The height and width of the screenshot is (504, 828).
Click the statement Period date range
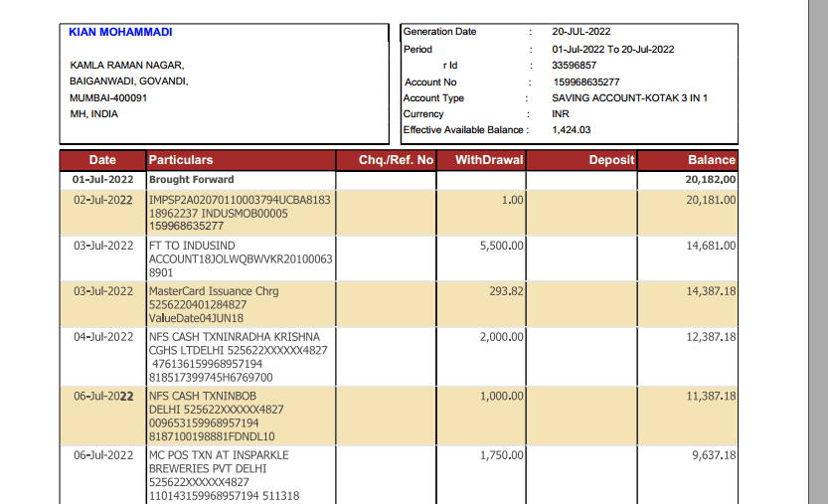(x=612, y=49)
